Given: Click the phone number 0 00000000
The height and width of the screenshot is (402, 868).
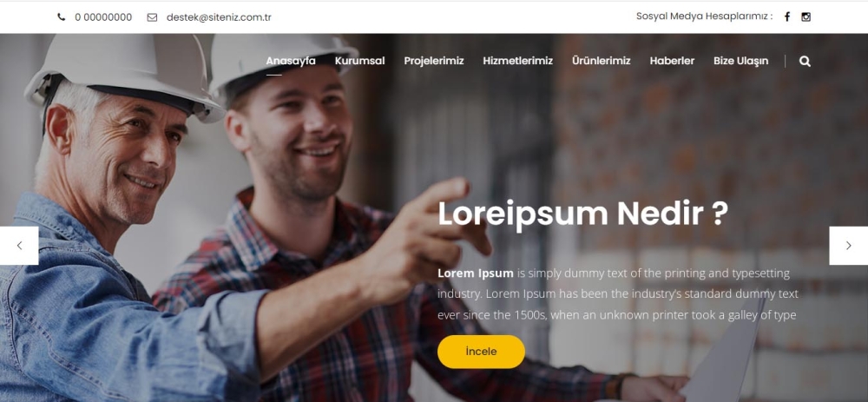Looking at the screenshot, I should pos(103,17).
